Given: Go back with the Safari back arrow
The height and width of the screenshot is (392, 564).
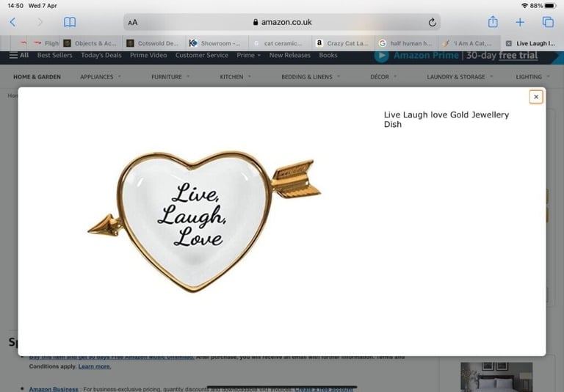Looking at the screenshot, I should 13,22.
